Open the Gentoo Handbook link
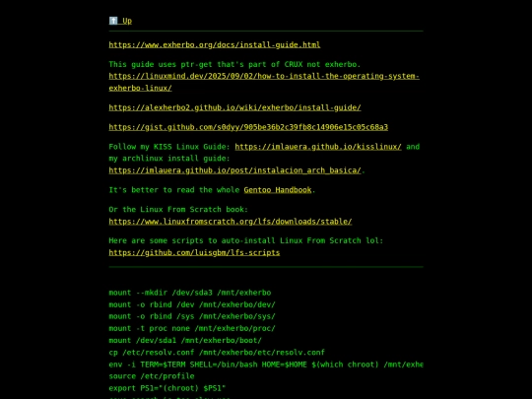The image size is (532, 399). tap(278, 190)
